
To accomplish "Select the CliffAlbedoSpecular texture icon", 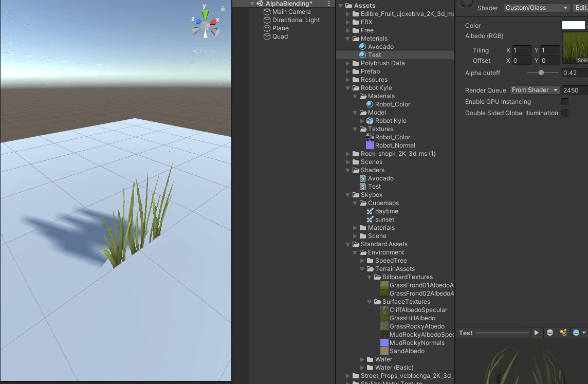I will (384, 310).
